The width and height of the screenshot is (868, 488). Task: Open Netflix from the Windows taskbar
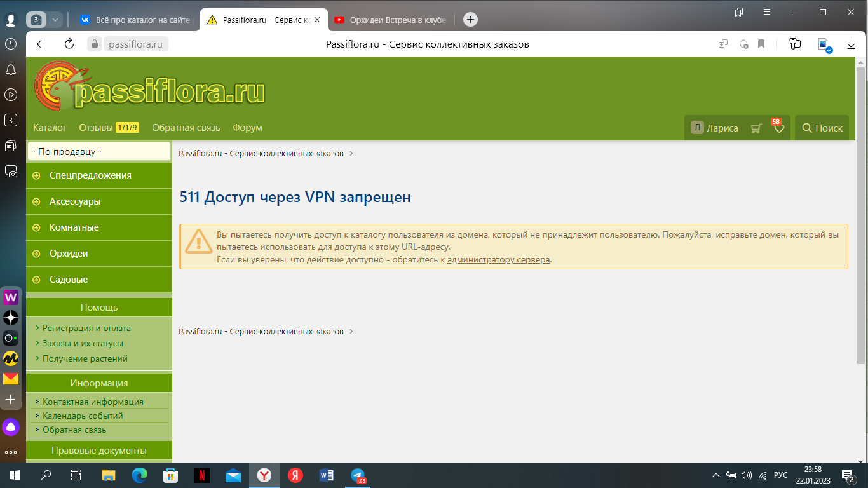tap(201, 475)
